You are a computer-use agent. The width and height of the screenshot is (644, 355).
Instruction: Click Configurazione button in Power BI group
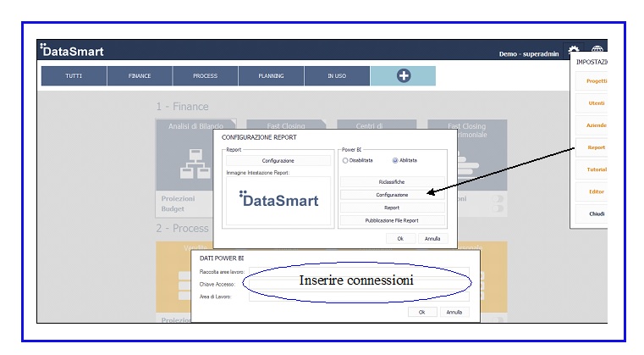point(392,195)
